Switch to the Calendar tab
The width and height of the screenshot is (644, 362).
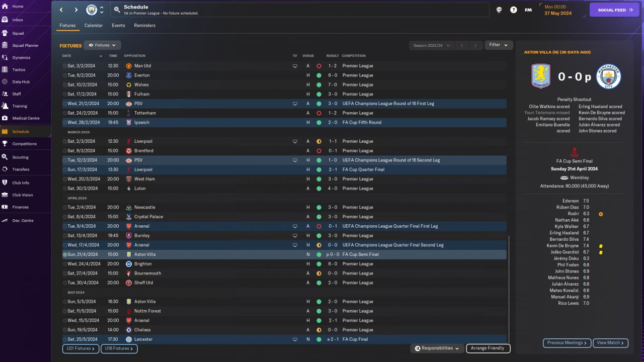[x=94, y=26]
